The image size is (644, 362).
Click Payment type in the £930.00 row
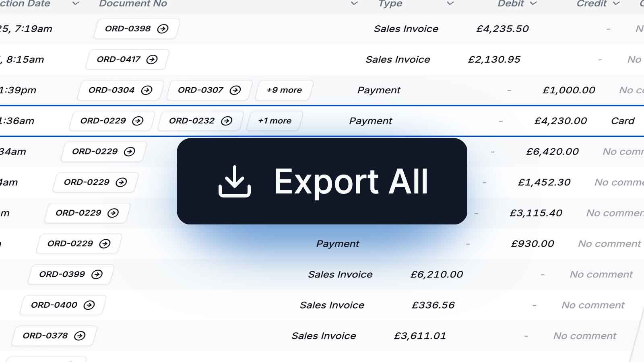pos(337,244)
